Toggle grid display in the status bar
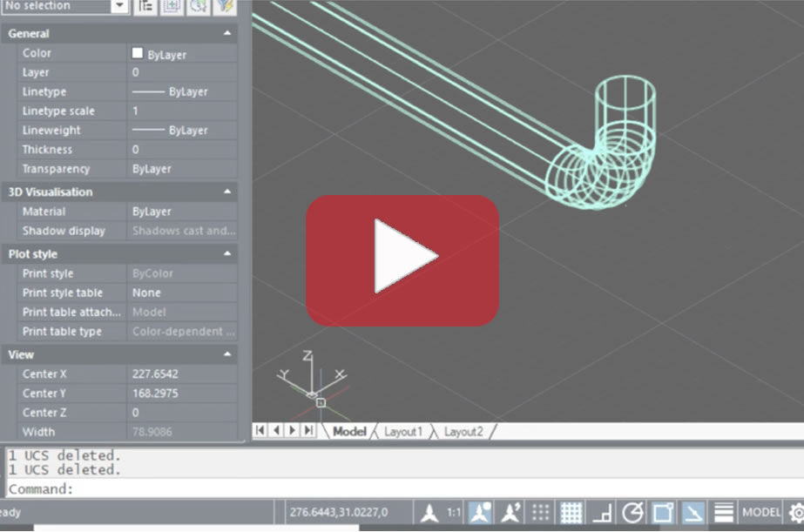The image size is (804, 532). (x=571, y=512)
